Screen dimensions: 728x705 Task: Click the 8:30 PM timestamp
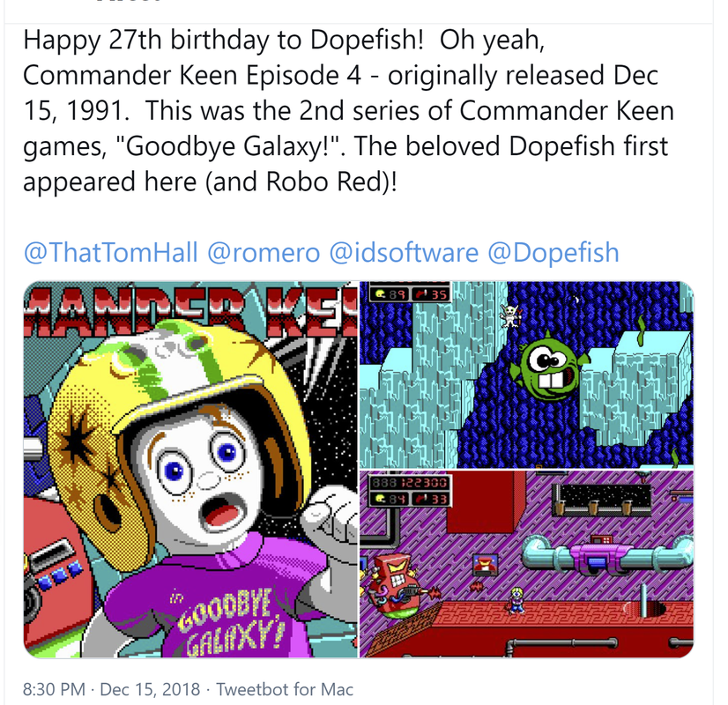[54, 689]
